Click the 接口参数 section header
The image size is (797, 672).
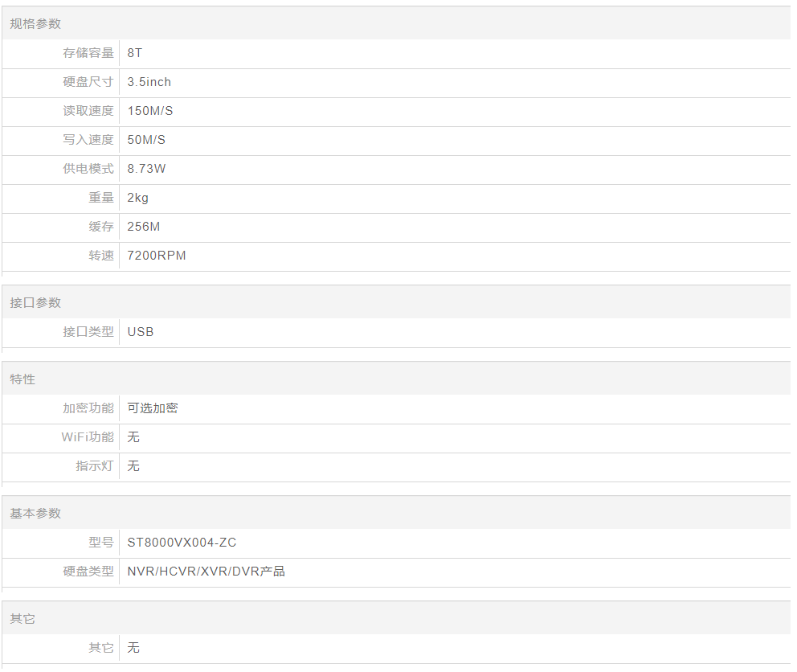coord(35,303)
